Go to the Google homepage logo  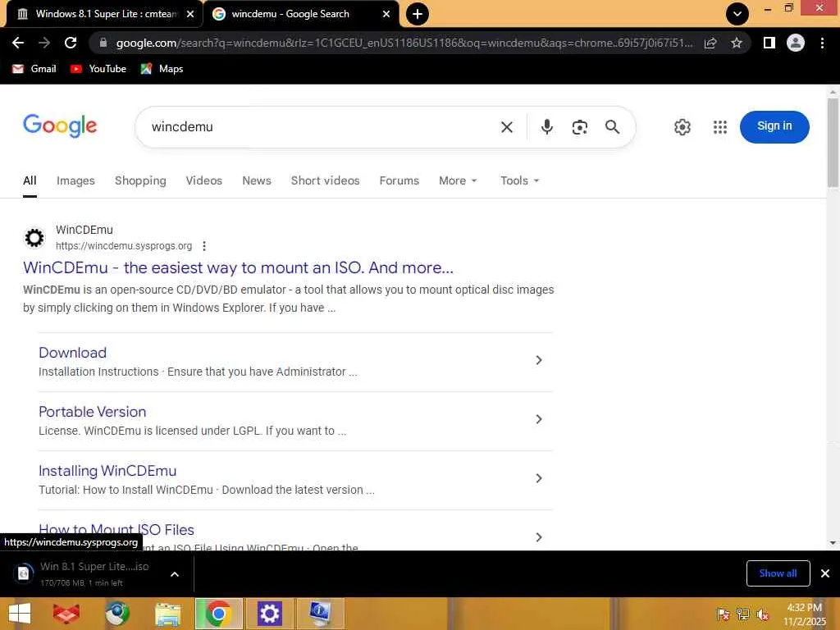tap(60, 126)
